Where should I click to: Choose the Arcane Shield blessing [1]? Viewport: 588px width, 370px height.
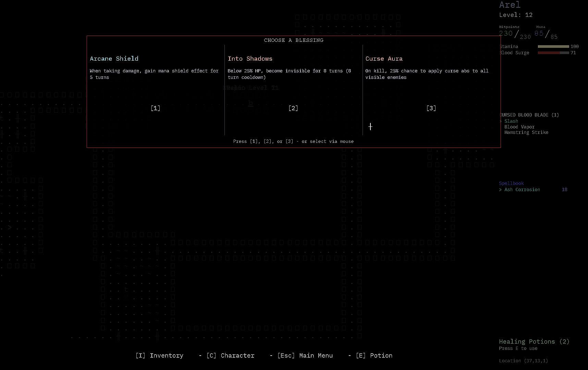[x=155, y=108]
